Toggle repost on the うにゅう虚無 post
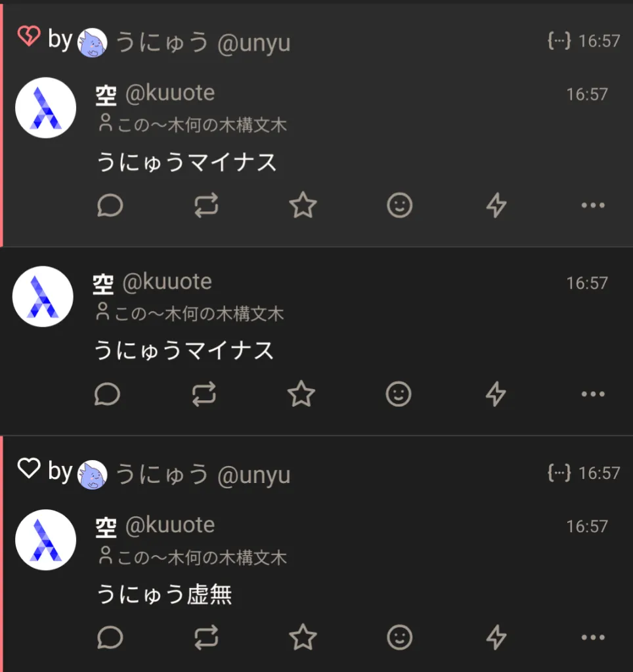 tap(206, 637)
